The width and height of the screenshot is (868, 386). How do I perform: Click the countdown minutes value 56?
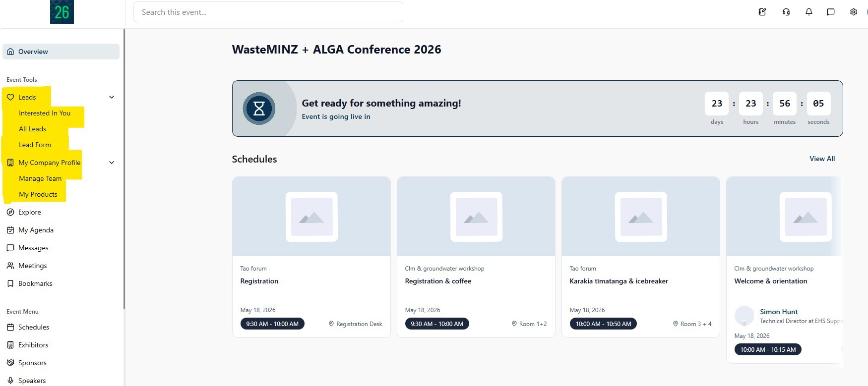(785, 104)
